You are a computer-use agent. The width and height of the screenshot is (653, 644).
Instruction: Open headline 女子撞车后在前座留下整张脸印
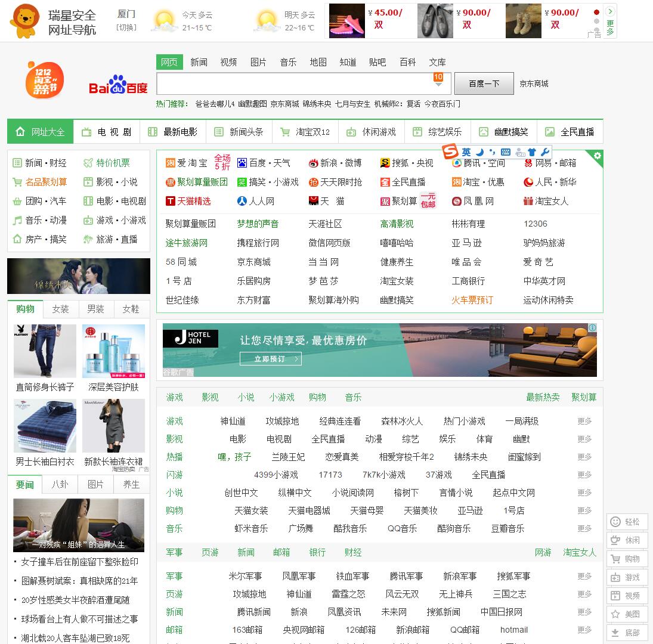[x=79, y=562]
